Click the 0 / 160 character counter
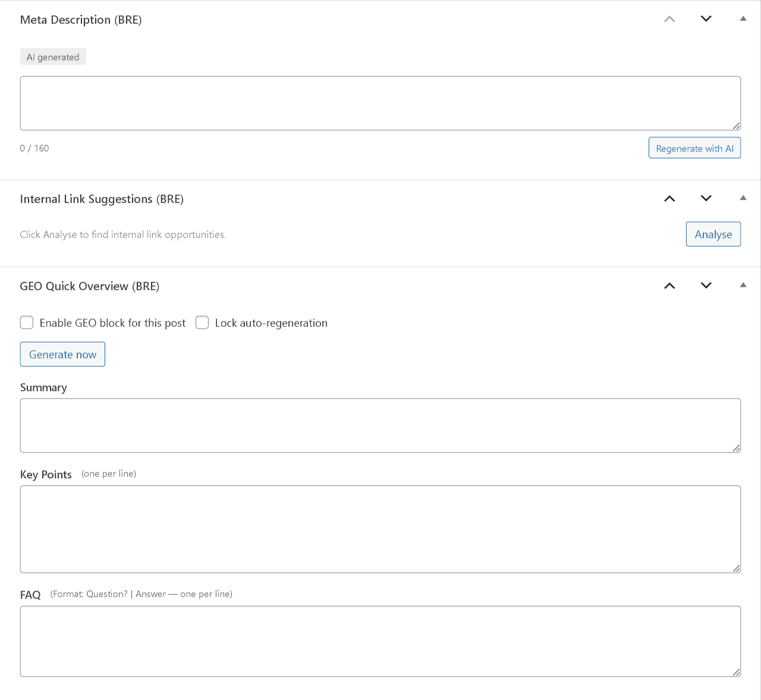This screenshot has width=761, height=700. point(34,148)
